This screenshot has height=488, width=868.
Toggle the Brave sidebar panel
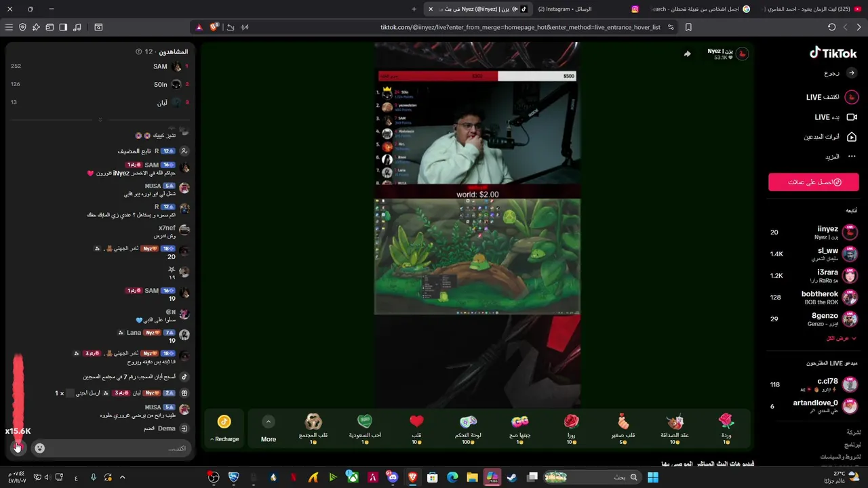63,27
